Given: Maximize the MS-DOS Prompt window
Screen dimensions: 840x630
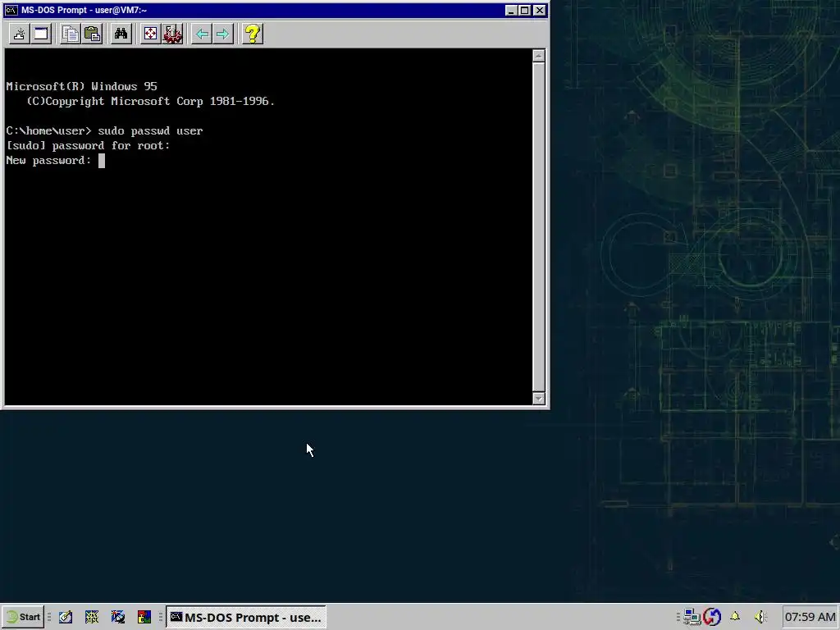Looking at the screenshot, I should (525, 10).
